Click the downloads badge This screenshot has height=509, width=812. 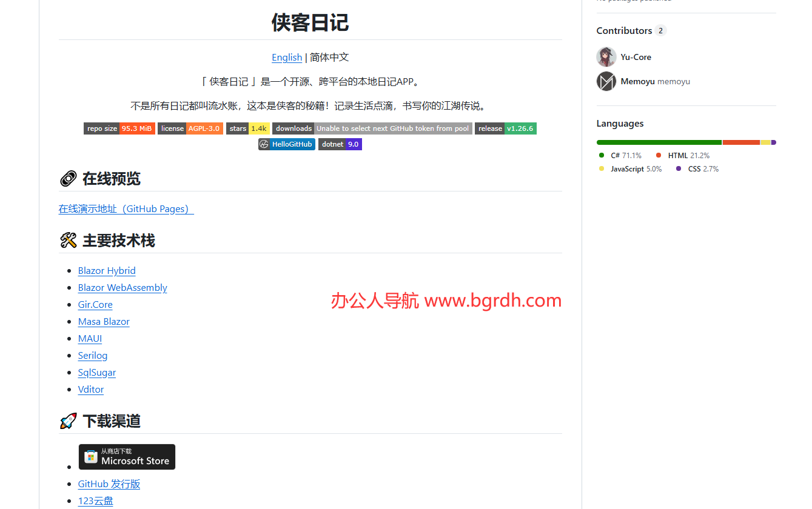(372, 128)
